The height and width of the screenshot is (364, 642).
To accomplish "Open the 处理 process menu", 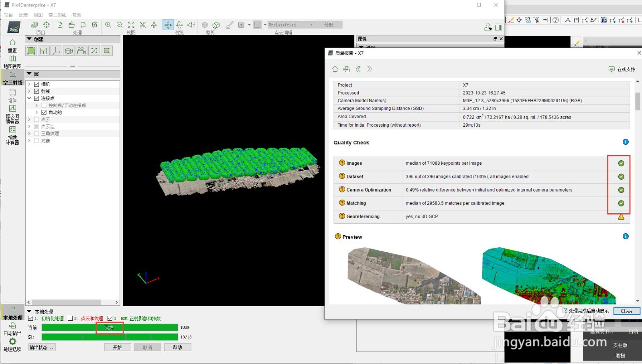I will [x=23, y=15].
